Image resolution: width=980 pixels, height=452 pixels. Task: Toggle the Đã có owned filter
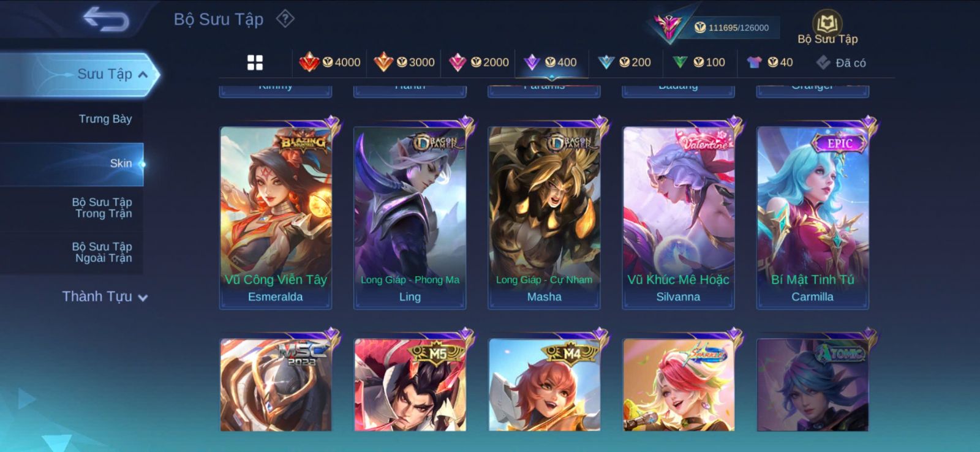tap(841, 62)
